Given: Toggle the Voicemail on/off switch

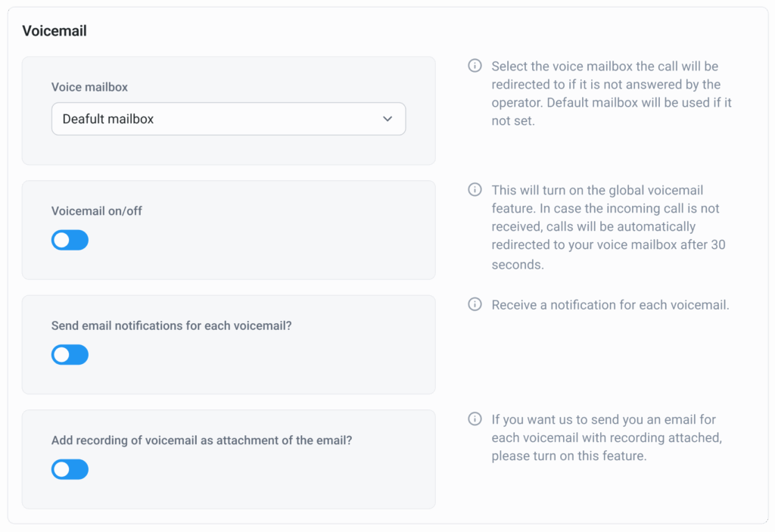Looking at the screenshot, I should point(70,241).
